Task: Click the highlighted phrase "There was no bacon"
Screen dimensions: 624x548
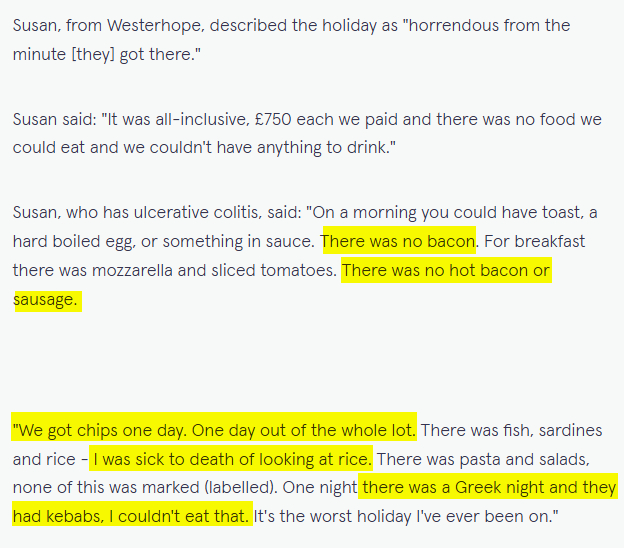Action: click(398, 241)
